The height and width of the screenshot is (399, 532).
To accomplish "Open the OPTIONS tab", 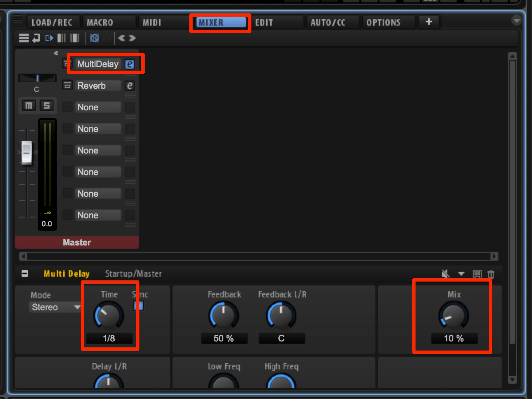I will [389, 22].
